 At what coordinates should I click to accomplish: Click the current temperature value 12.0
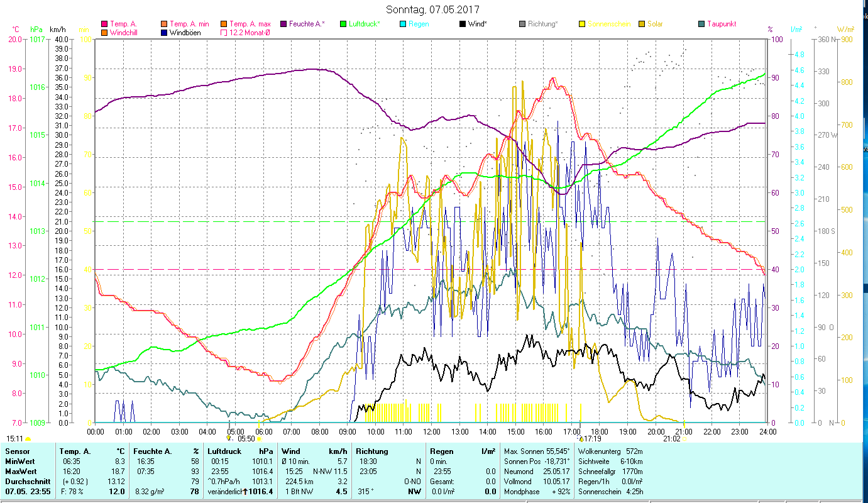coord(117,492)
